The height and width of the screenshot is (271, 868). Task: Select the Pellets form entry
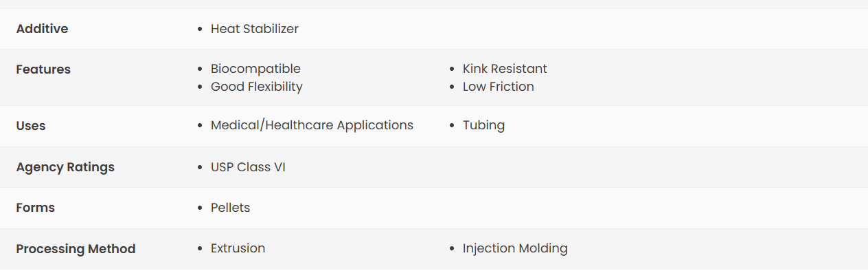(231, 208)
